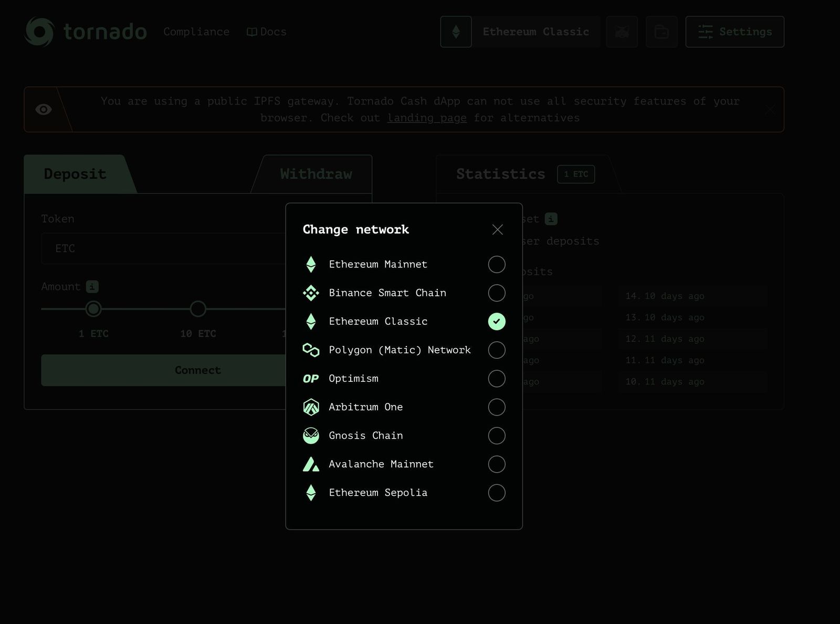The height and width of the screenshot is (624, 840).
Task: Click the Polygon (Matic) Network label
Action: coord(400,350)
